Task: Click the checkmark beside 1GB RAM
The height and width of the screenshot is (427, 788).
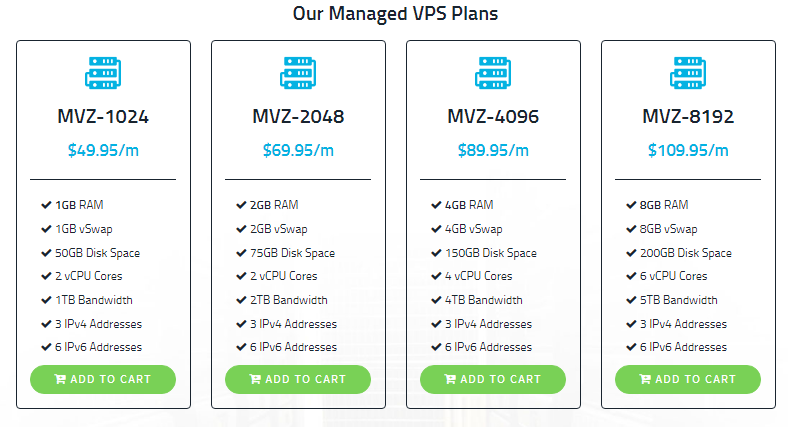Action: pos(46,205)
